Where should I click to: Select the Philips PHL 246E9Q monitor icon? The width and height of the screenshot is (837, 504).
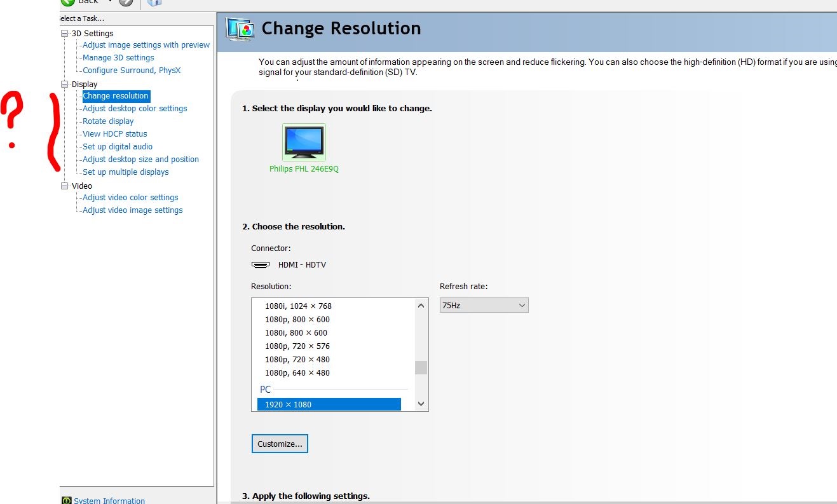click(304, 142)
